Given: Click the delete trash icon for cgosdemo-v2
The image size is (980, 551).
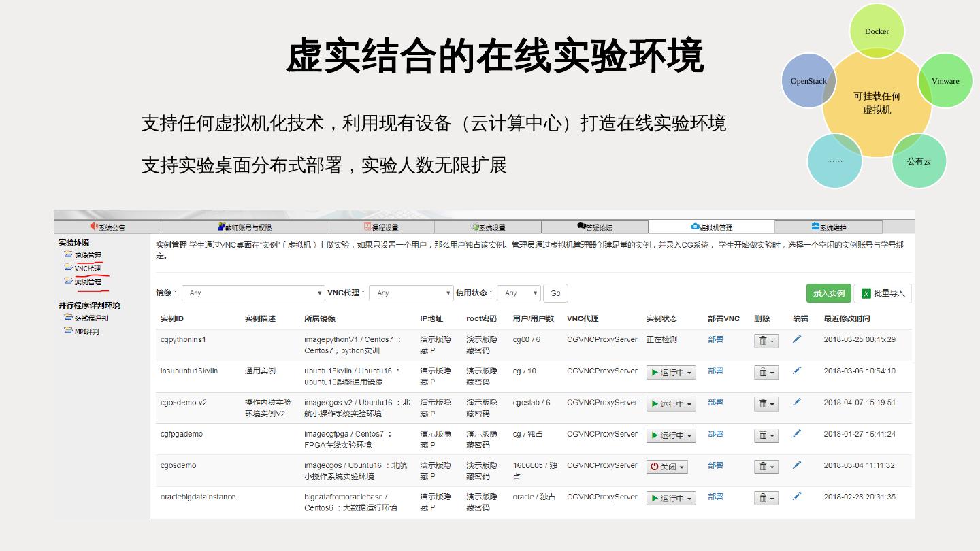Looking at the screenshot, I should point(766,404).
